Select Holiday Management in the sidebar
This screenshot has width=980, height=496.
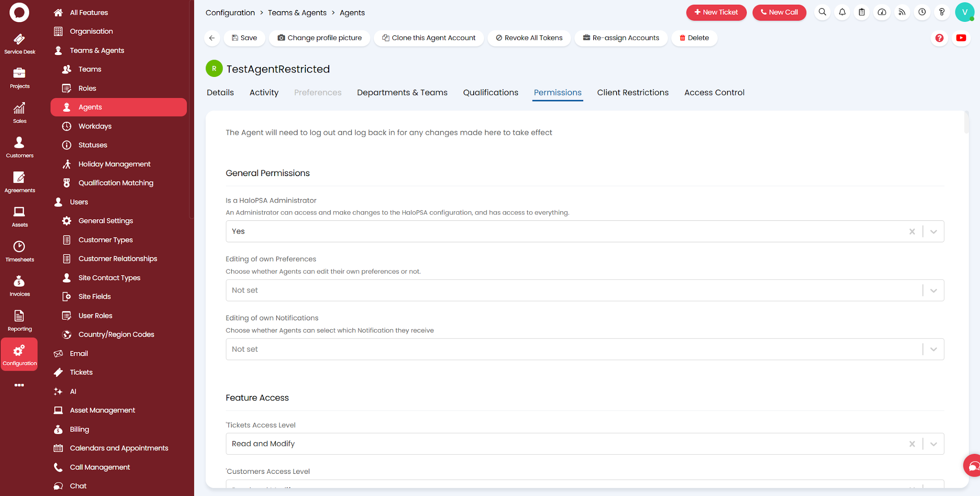114,164
